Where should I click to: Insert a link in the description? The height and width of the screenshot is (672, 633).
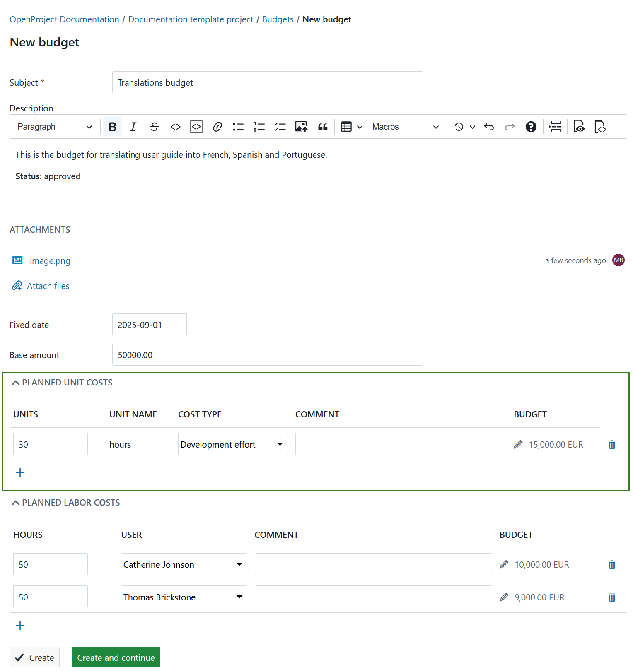pyautogui.click(x=217, y=127)
